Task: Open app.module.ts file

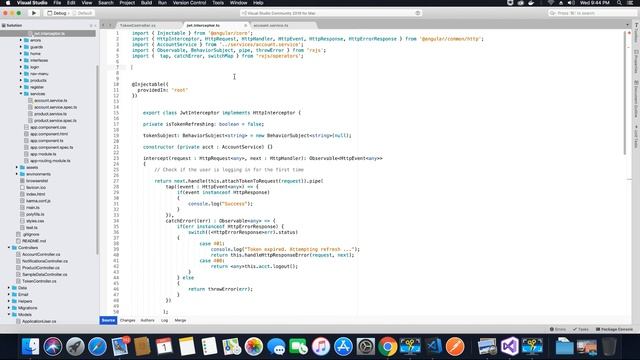Action: (43, 154)
